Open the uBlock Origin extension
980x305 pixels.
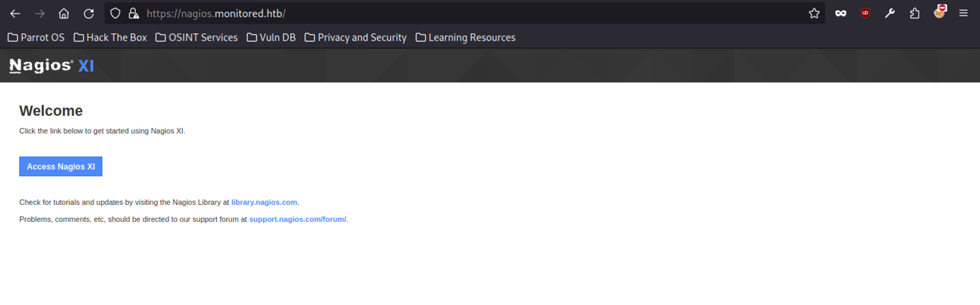coord(865,14)
